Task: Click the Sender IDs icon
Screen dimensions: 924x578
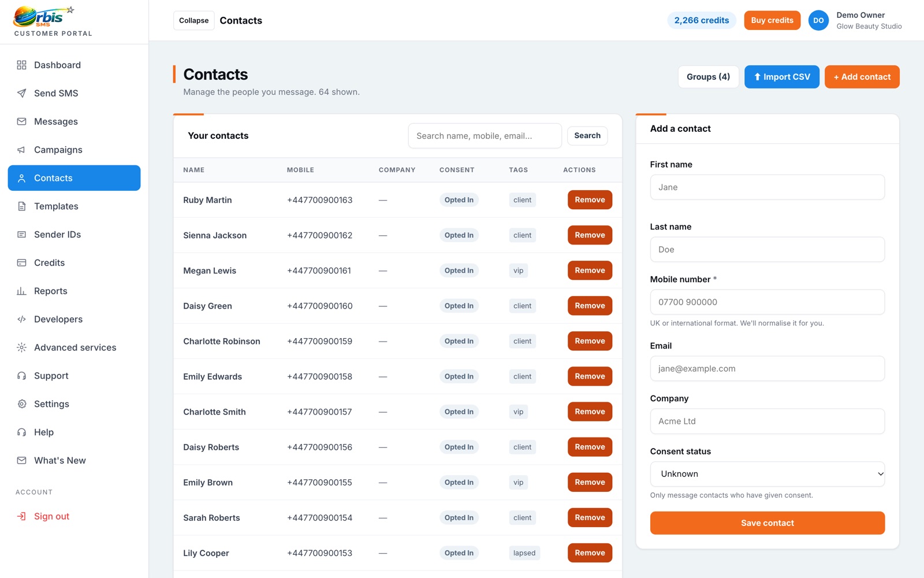Action: pos(21,235)
